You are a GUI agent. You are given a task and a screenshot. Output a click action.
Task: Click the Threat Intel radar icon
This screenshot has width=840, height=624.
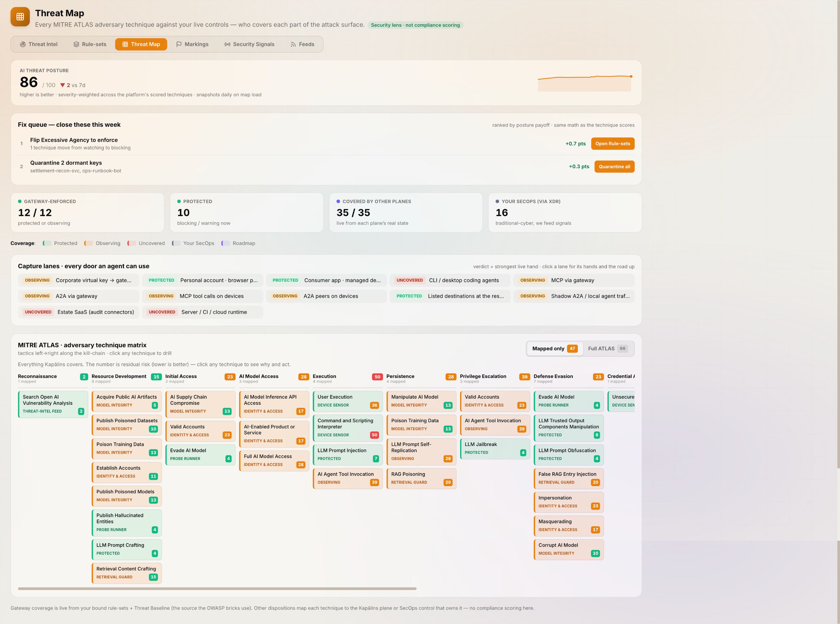point(23,44)
